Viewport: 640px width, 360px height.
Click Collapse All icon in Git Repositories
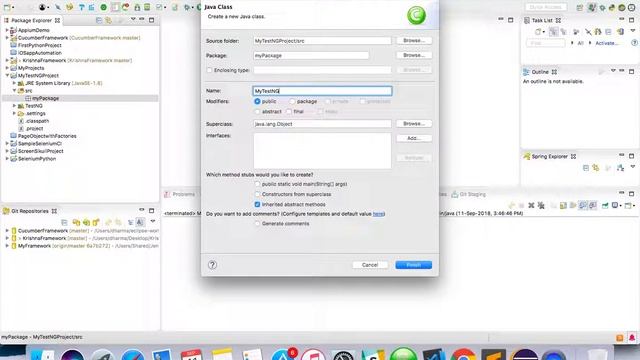coord(64,222)
